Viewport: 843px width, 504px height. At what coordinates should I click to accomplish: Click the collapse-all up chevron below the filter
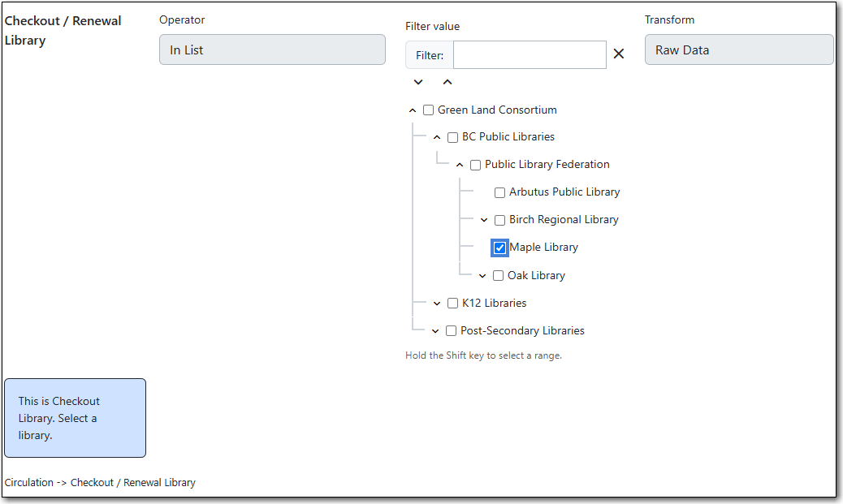(x=447, y=82)
